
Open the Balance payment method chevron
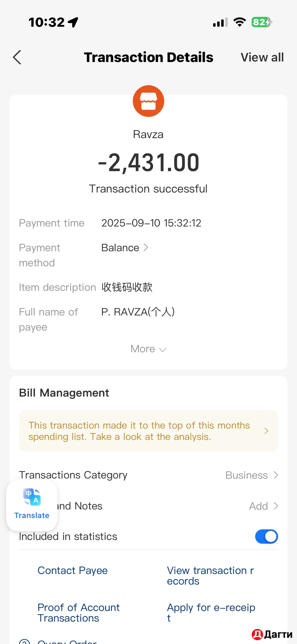(146, 248)
